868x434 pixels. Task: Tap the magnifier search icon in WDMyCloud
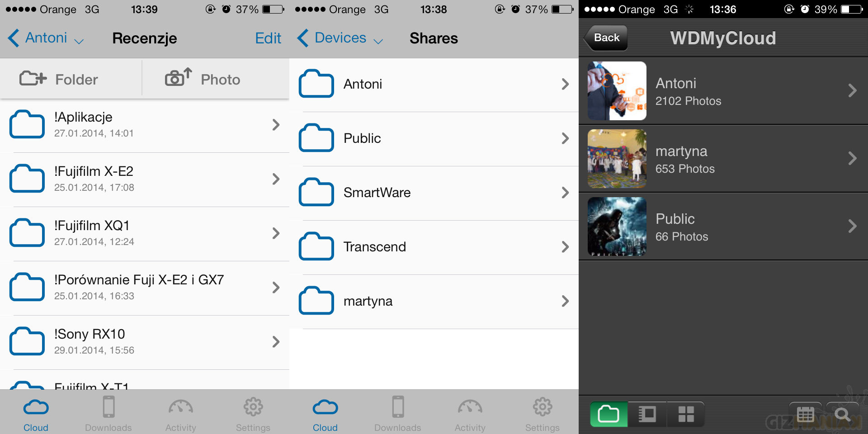[842, 414]
